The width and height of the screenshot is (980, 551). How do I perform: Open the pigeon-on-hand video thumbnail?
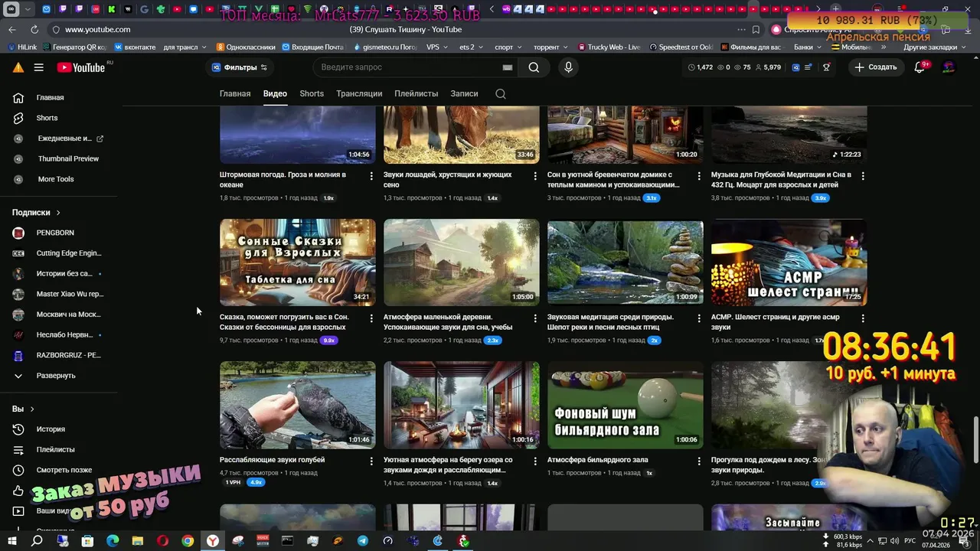(x=298, y=405)
